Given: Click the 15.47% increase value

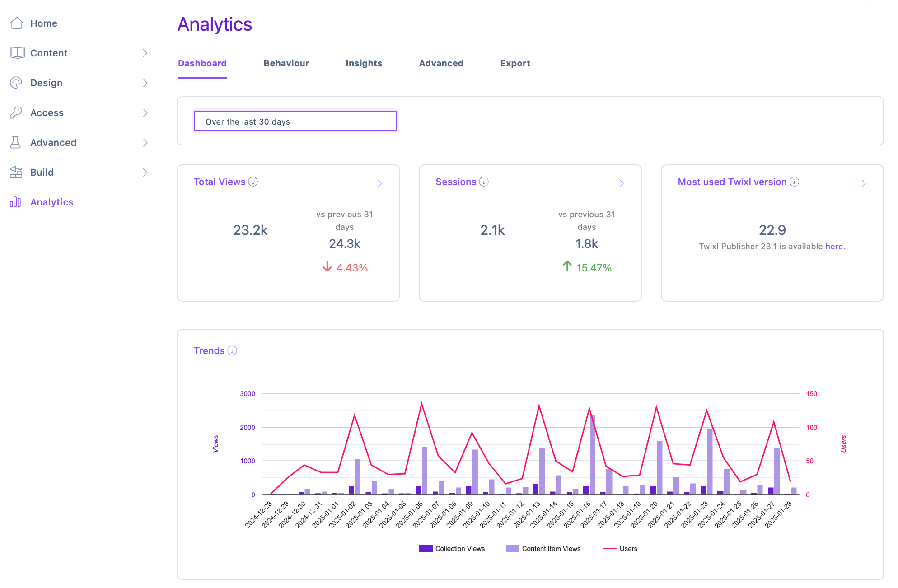Looking at the screenshot, I should (x=594, y=268).
